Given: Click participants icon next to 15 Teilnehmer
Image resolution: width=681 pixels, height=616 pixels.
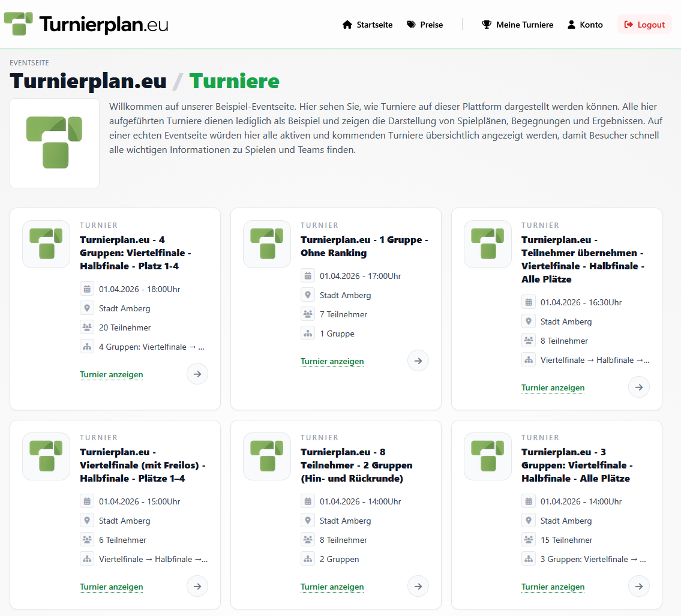Looking at the screenshot, I should click(x=529, y=540).
